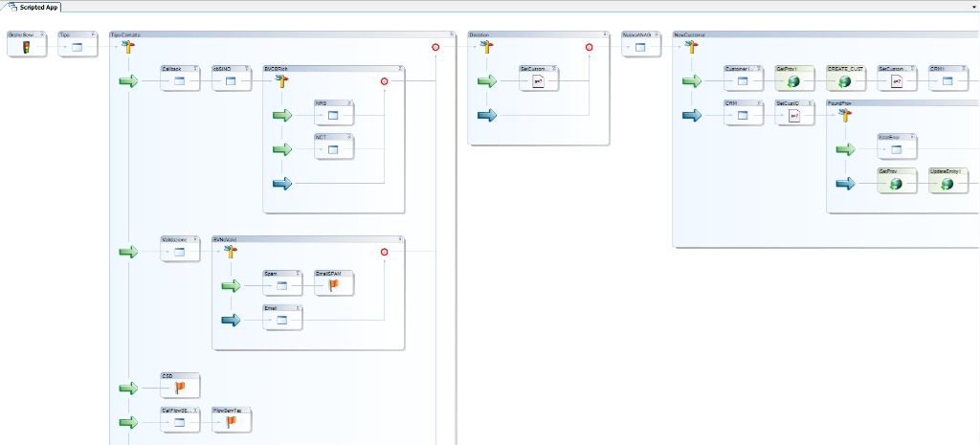Screen dimensions: 980x445
Task: Select the red end circle of BVCBRich
Action: [x=385, y=80]
